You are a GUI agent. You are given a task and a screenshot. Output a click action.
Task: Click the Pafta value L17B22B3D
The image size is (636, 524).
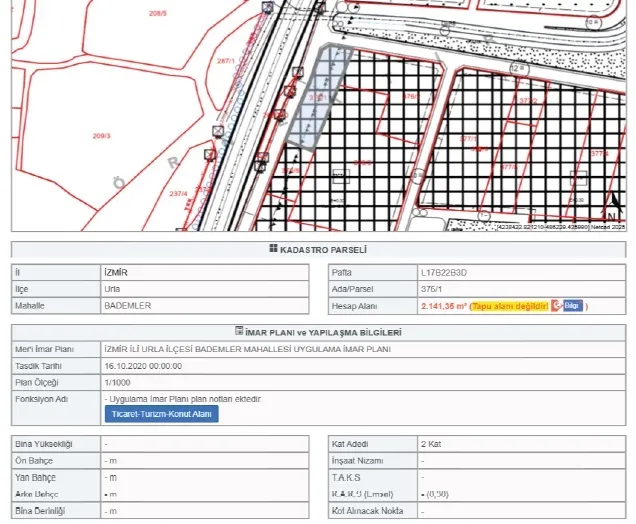coord(444,273)
